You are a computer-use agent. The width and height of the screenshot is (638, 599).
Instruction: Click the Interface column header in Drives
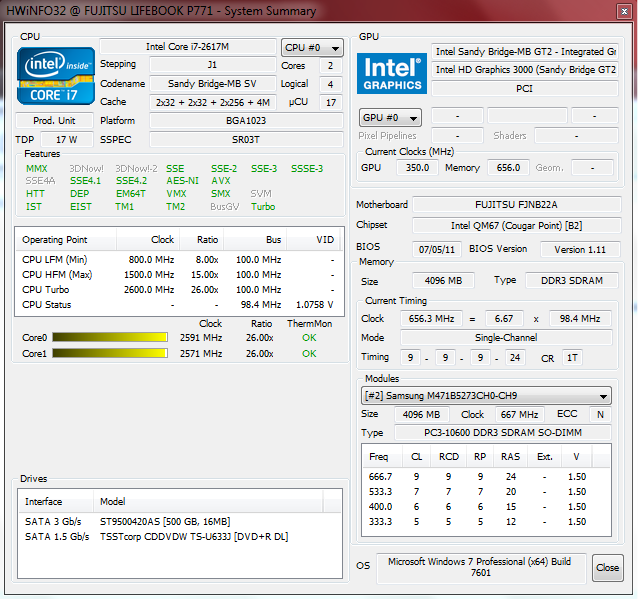(x=56, y=502)
